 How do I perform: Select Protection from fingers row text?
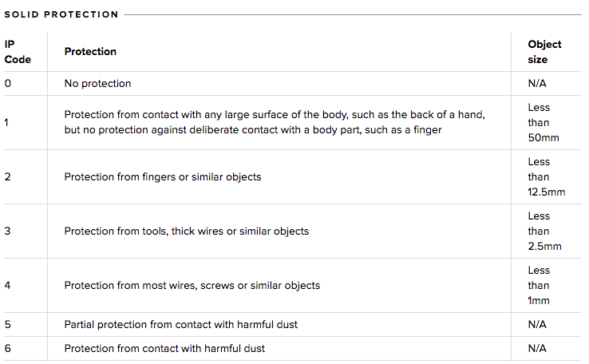pos(163,177)
